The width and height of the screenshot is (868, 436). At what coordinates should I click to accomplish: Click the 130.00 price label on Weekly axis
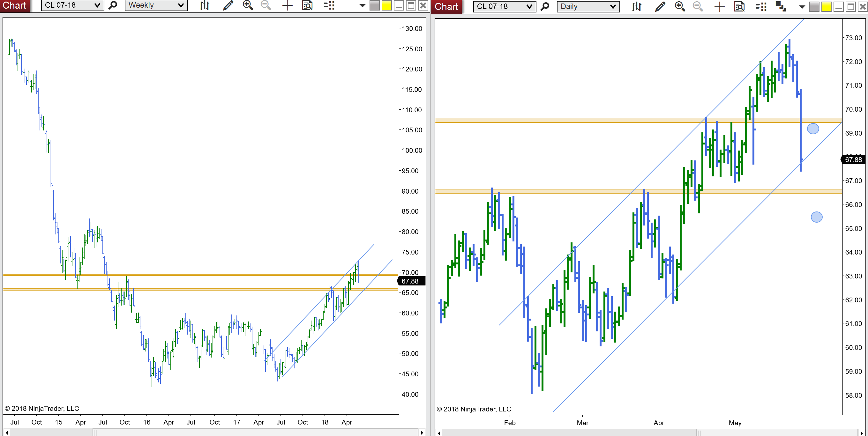[412, 29]
